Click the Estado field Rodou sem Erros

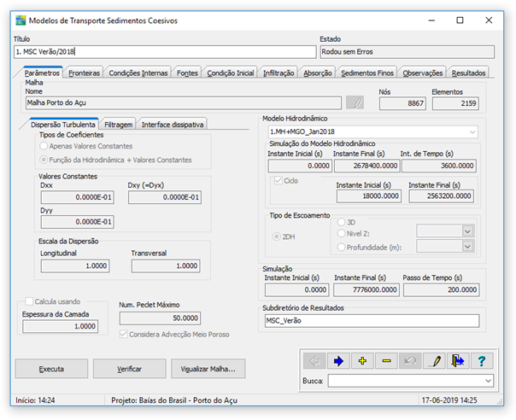coord(408,52)
